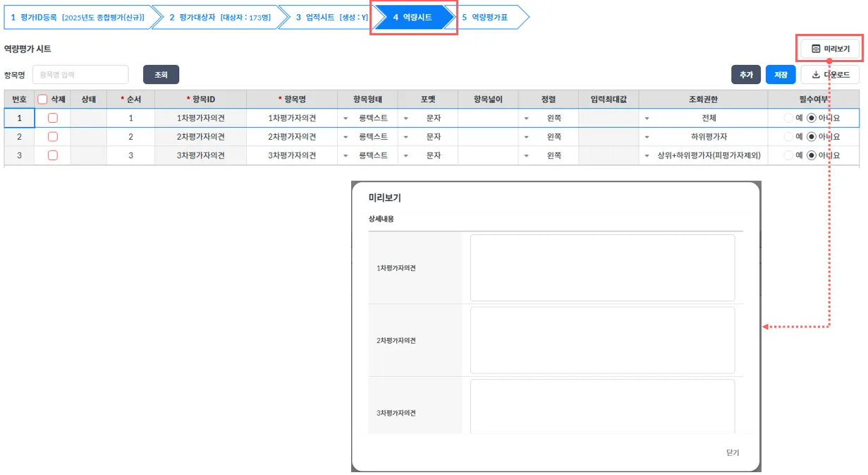Open 정렬 왼쪽 dropdown in row 2
Viewport: 868px width, 475px height.
(x=549, y=137)
